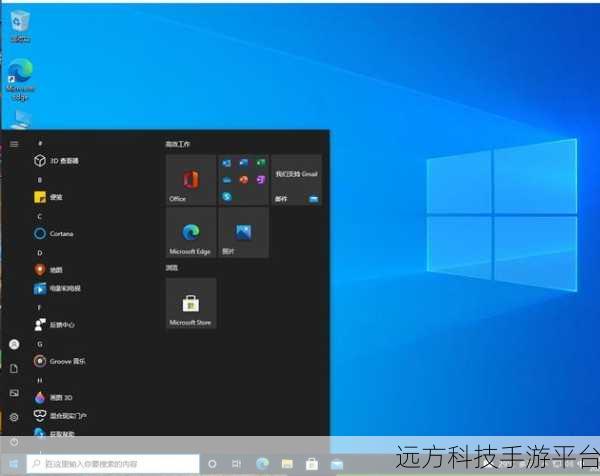Jump via the D letter header
The image size is (600, 476).
coord(40,253)
